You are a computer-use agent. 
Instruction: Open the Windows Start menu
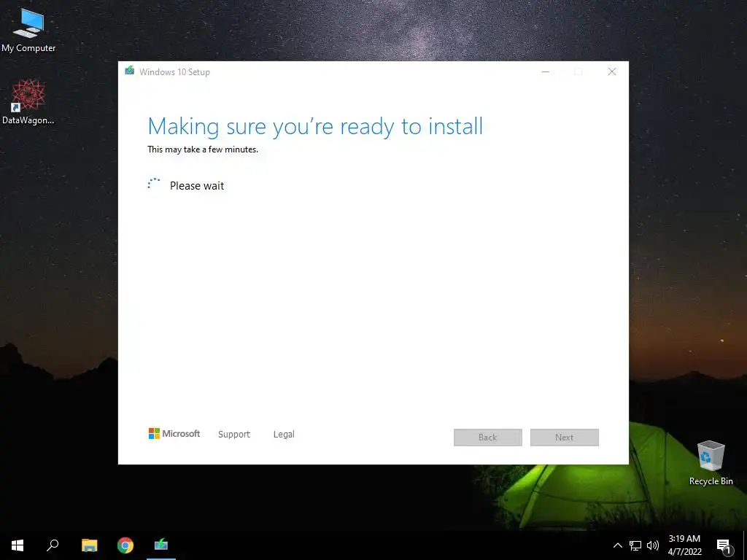click(18, 545)
